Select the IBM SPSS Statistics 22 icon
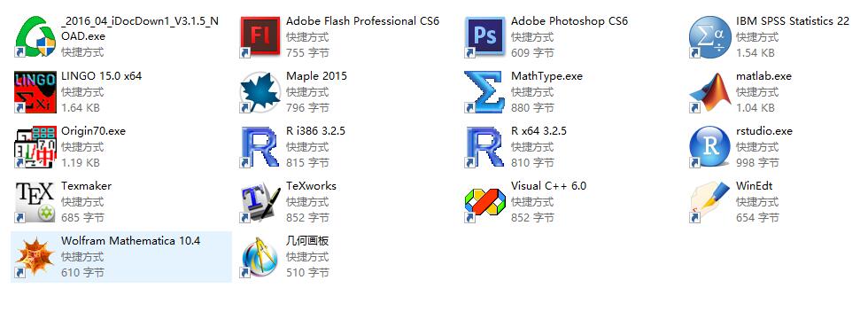The height and width of the screenshot is (319, 868). tap(709, 37)
